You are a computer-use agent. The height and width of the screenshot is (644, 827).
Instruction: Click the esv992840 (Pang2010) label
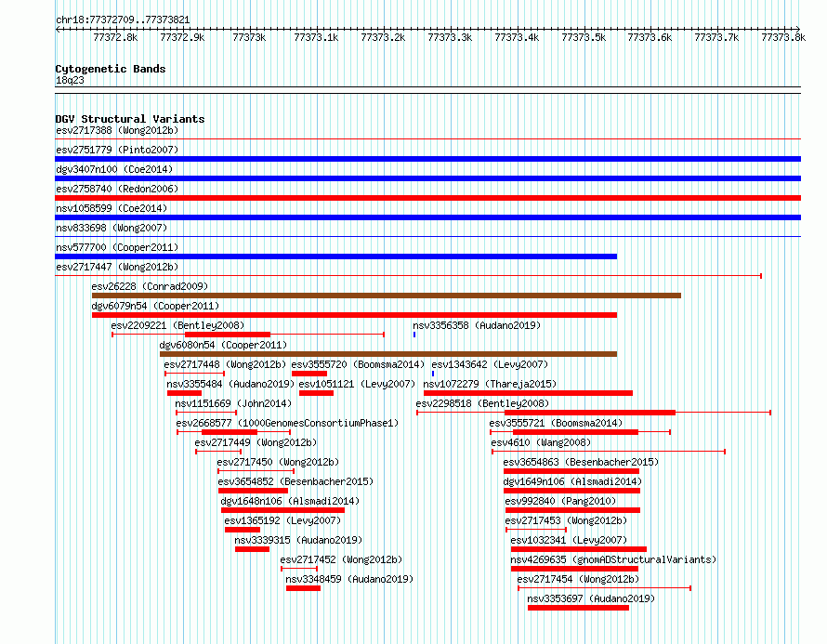point(560,501)
